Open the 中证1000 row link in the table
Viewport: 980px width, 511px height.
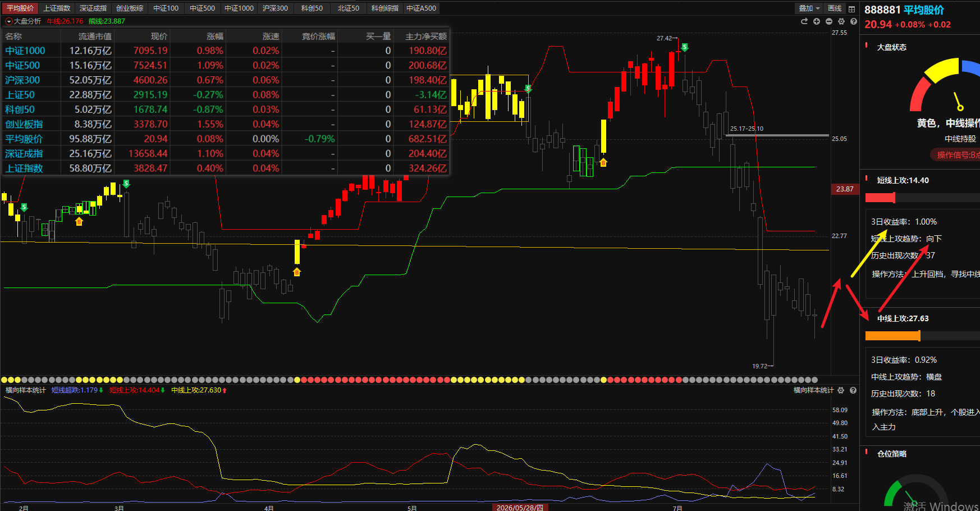coord(25,51)
